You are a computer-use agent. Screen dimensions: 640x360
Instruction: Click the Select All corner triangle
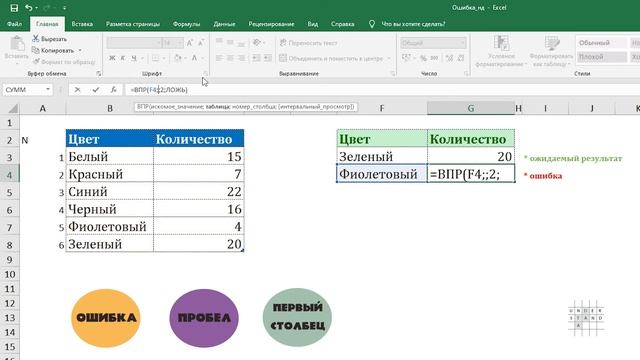(13, 109)
